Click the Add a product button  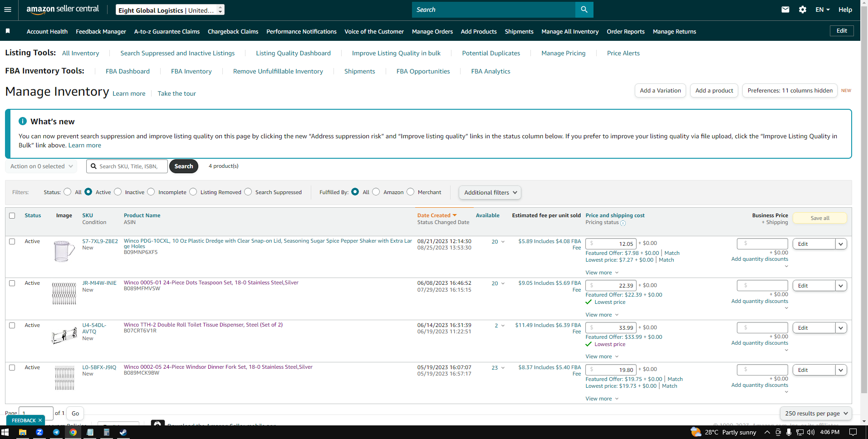[x=714, y=91]
